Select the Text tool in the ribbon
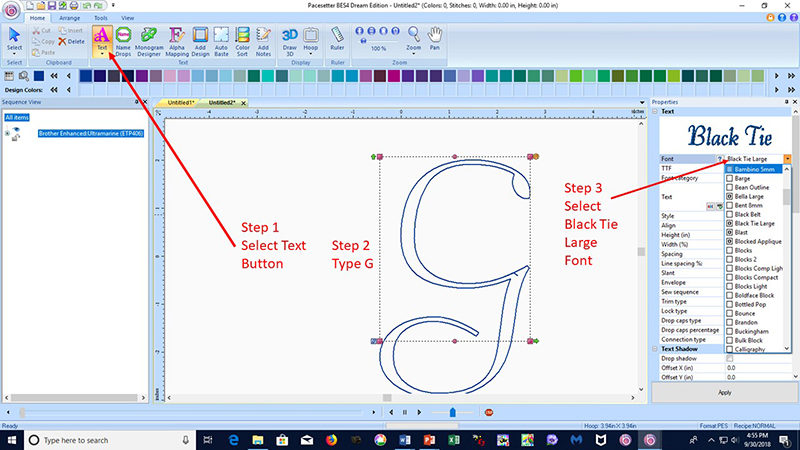This screenshot has height=450, width=800. click(x=101, y=41)
